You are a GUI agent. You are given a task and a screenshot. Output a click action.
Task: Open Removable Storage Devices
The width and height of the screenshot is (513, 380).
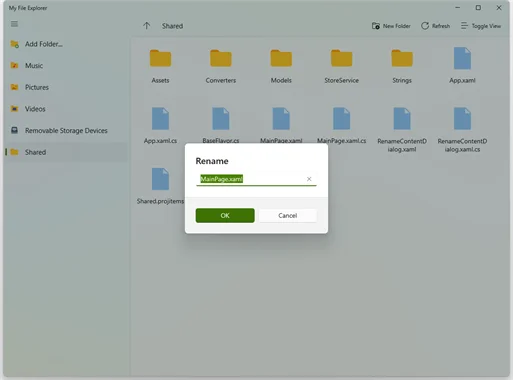[x=66, y=131]
